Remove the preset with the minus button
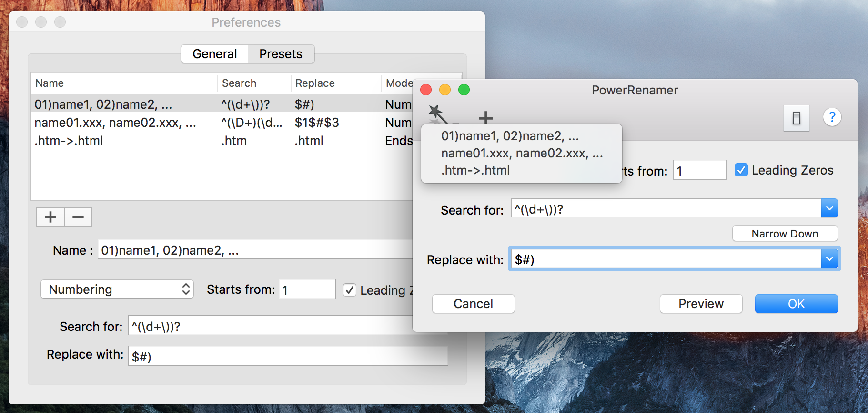The image size is (868, 413). [x=78, y=217]
